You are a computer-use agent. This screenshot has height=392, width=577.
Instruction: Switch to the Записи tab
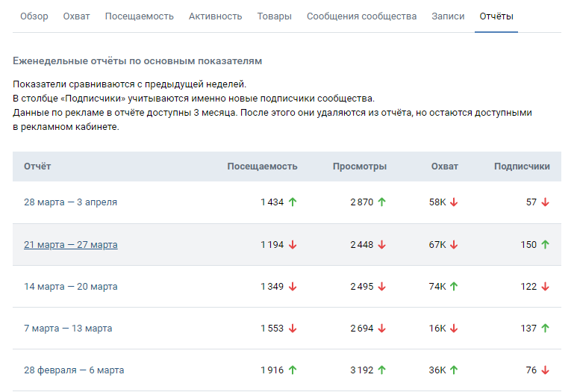coord(448,16)
